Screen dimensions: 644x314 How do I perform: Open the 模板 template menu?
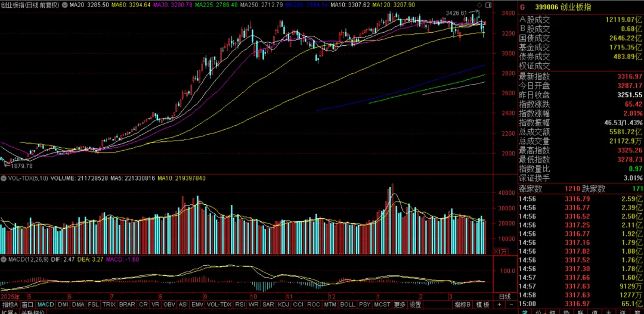point(482,304)
